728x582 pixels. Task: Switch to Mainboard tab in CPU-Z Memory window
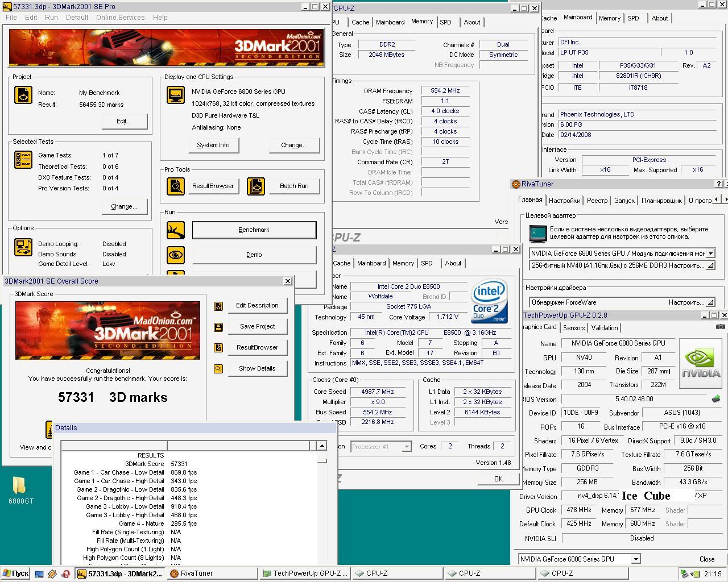(x=390, y=22)
